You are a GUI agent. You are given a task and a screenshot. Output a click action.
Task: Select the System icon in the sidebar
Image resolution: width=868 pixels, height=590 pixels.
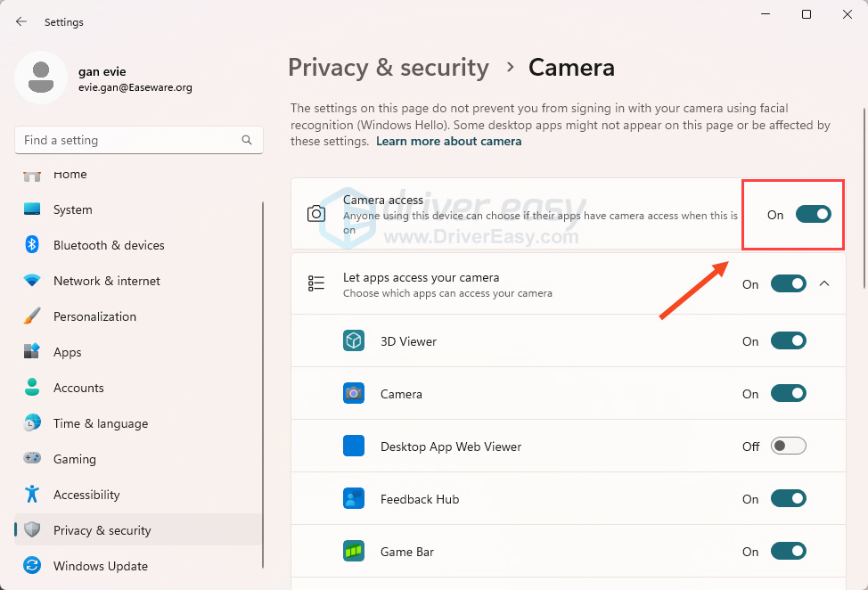pyautogui.click(x=34, y=209)
